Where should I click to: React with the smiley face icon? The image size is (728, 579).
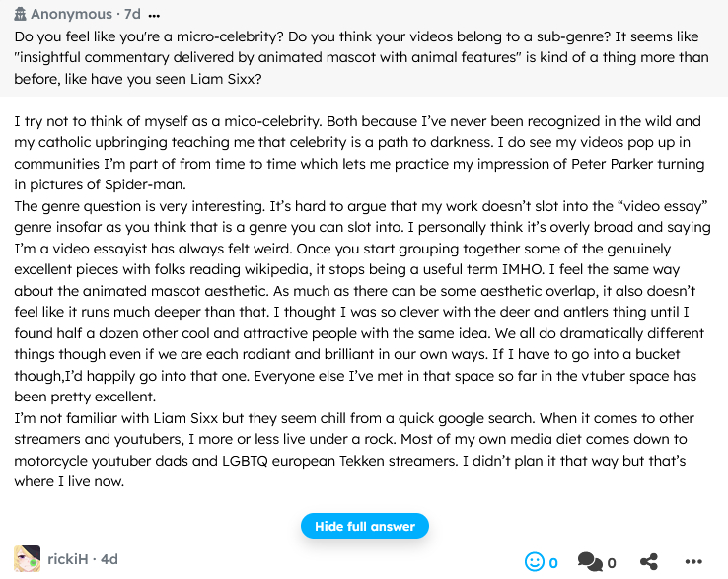coord(535,562)
